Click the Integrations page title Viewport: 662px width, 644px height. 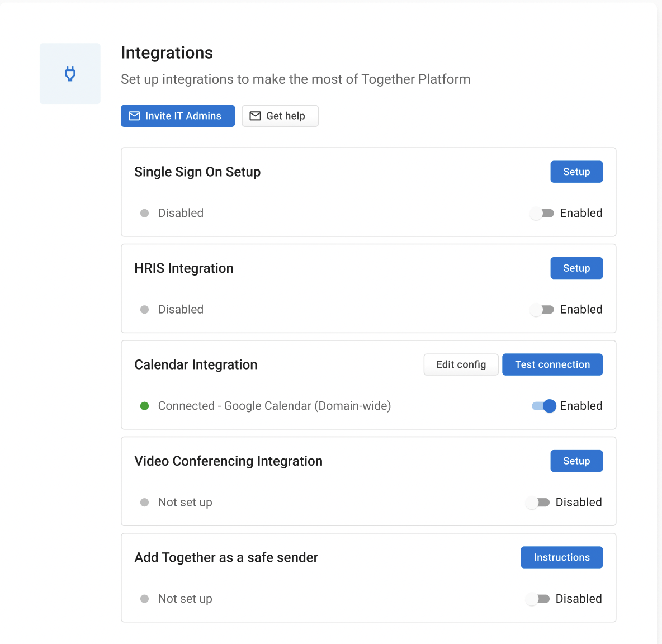pos(167,53)
